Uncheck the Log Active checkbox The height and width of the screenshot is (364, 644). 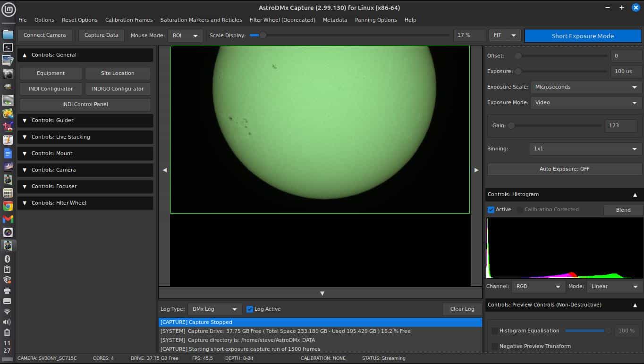pyautogui.click(x=250, y=309)
